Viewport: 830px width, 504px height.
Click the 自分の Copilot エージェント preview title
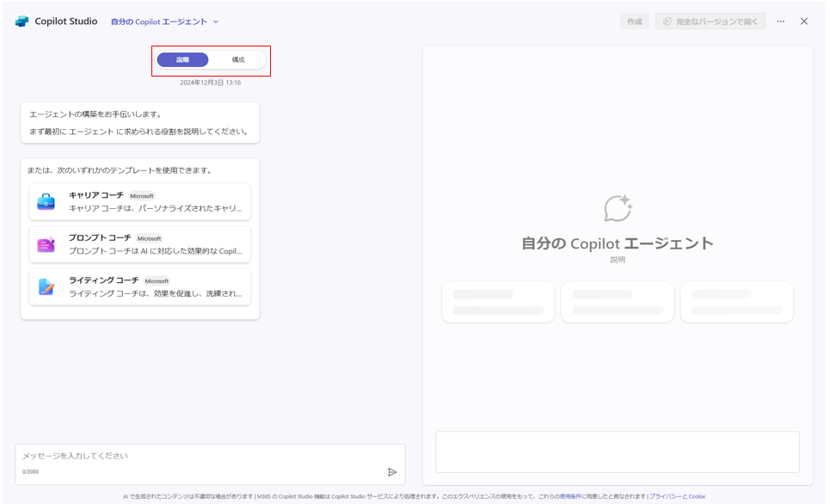pos(618,243)
